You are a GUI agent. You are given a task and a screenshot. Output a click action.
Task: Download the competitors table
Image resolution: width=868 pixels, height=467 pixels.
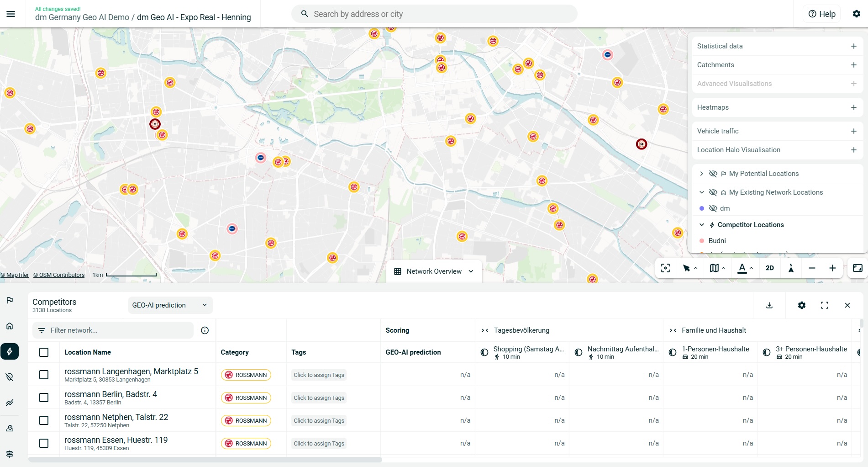(x=769, y=305)
